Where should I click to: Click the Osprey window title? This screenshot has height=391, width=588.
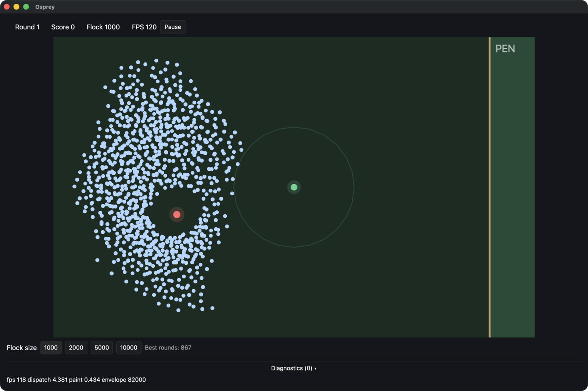(x=45, y=7)
